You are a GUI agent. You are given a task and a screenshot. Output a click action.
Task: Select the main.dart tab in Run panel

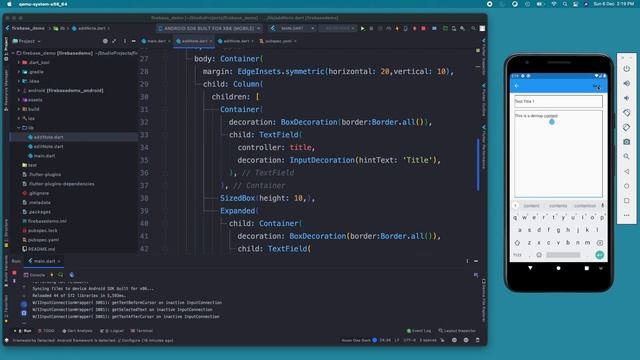tap(44, 261)
